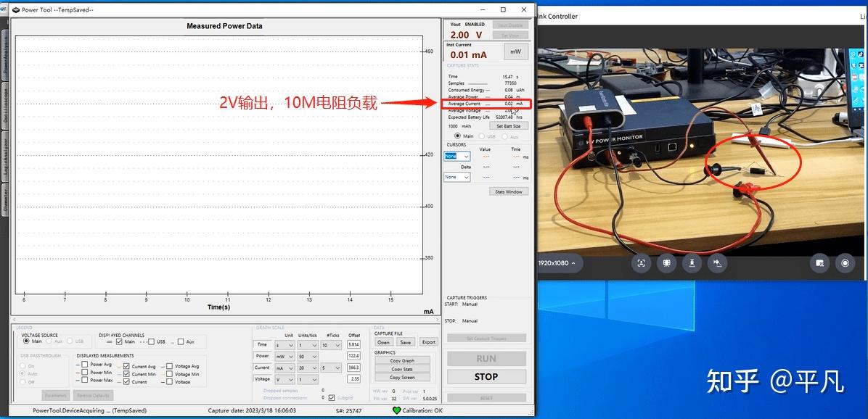
Task: Open the Power unit mW dropdown in Graph Scale
Action: pos(286,356)
